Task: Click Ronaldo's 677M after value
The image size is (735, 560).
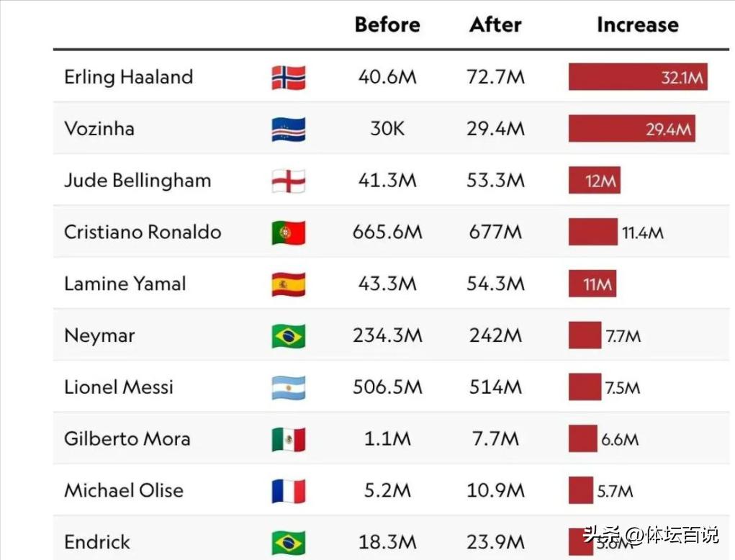Action: (495, 232)
